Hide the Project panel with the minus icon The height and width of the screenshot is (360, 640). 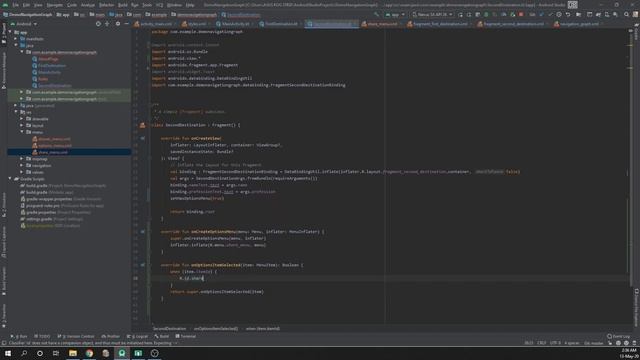126,24
